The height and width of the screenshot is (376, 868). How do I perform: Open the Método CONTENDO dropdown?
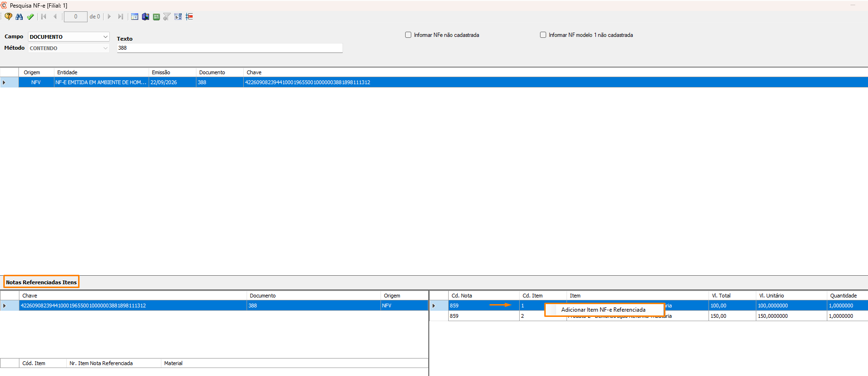coord(69,48)
